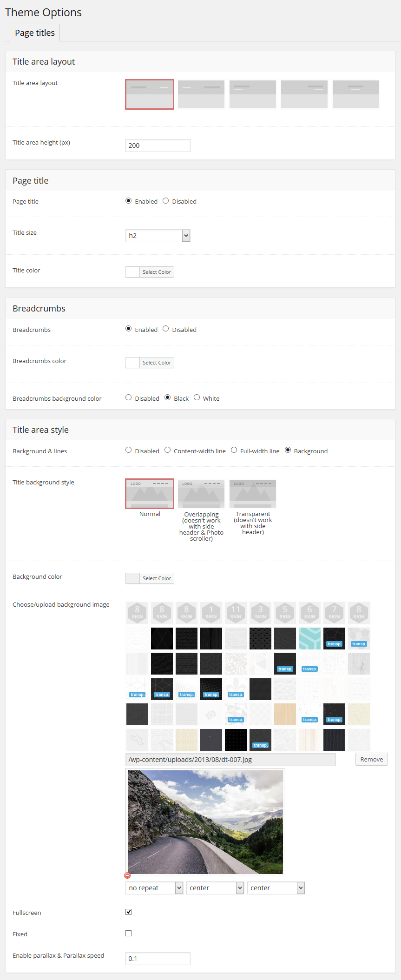Click the red remove icon below preview image

coord(127,875)
